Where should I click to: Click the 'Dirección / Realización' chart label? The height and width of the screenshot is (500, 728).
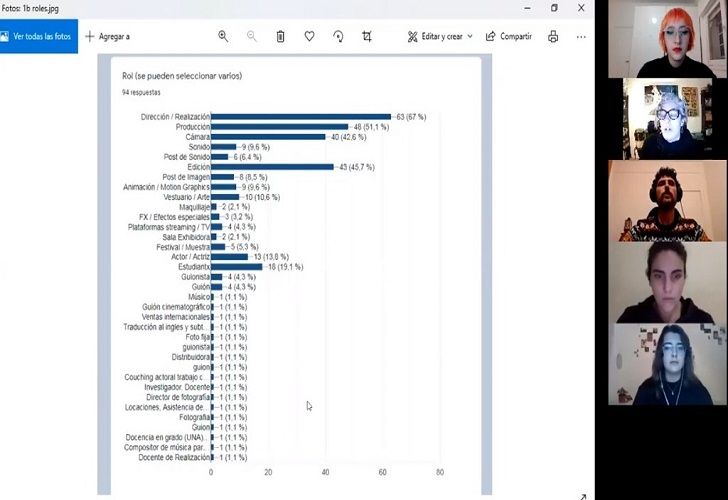pyautogui.click(x=176, y=117)
